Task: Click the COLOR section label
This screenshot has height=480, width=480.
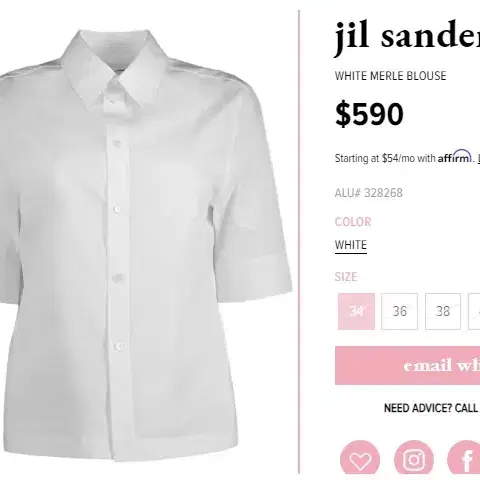Action: coord(353,222)
